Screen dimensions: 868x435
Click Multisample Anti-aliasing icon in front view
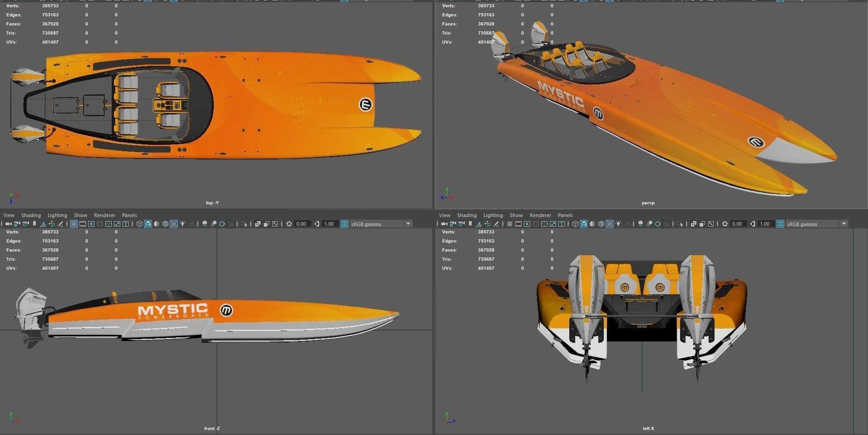[x=222, y=224]
